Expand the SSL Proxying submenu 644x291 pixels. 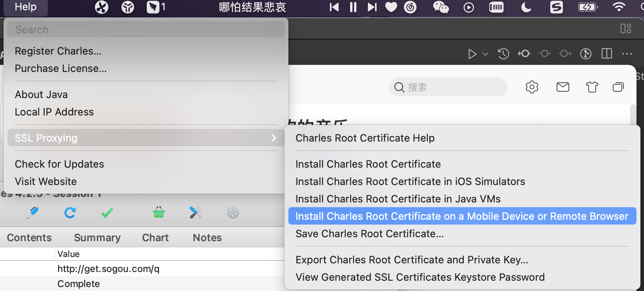coord(146,138)
